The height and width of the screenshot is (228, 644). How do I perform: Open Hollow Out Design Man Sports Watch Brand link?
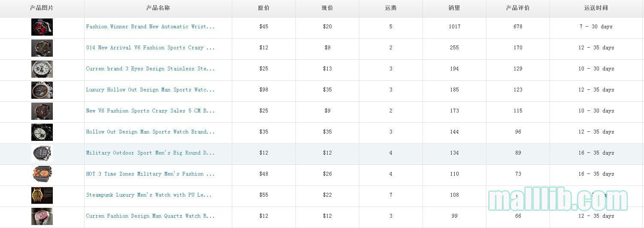click(150, 132)
